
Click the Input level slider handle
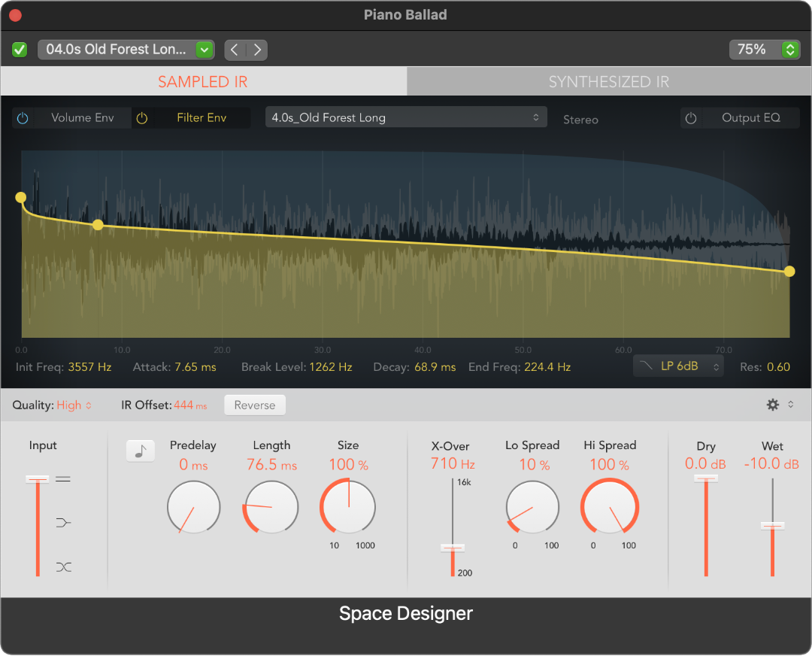coord(38,479)
